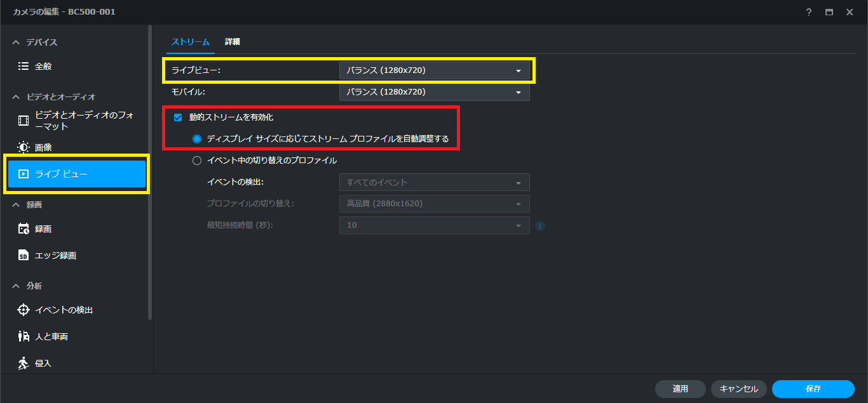
Task: Select イベント中の切り替えのプロファイル radio button
Action: tap(197, 161)
